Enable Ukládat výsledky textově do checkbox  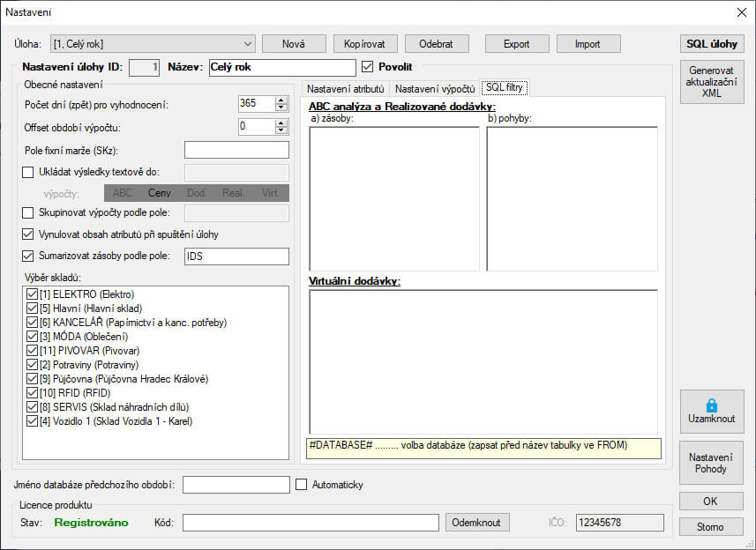pyautogui.click(x=28, y=173)
